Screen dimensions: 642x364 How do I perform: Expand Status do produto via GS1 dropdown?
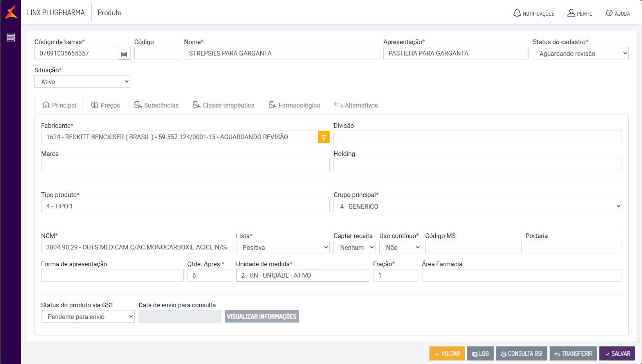click(88, 317)
